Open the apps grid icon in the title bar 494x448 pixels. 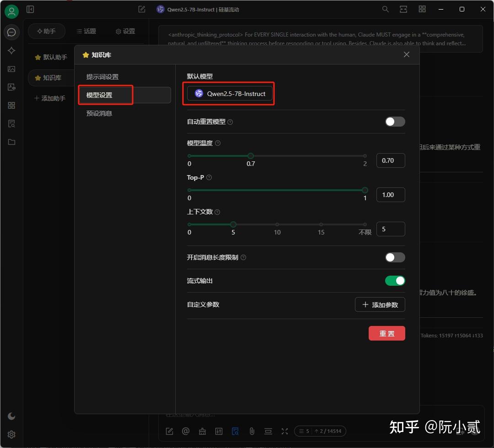pyautogui.click(x=422, y=10)
